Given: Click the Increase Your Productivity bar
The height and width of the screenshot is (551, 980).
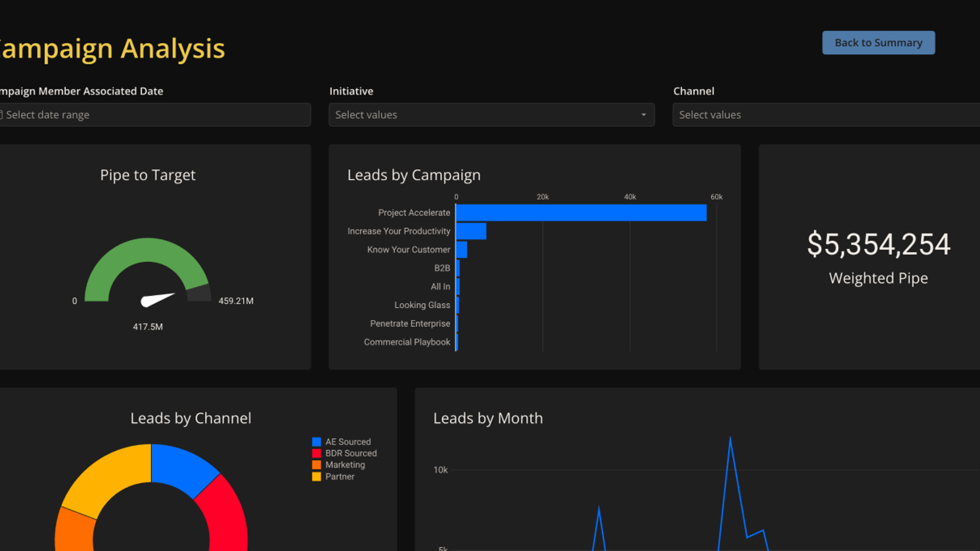Looking at the screenshot, I should [471, 231].
